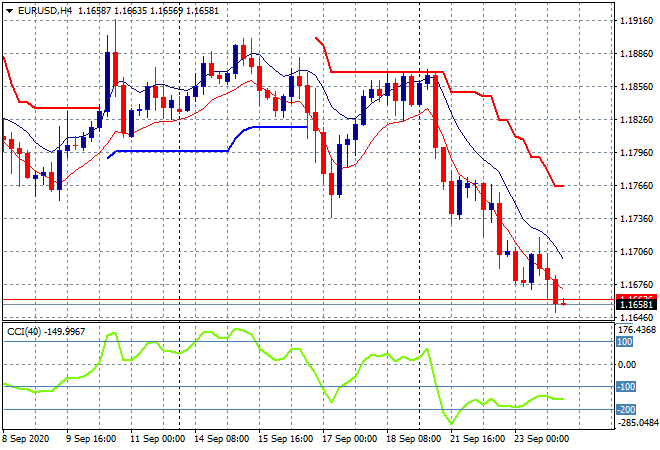
Task: Click the 11 Sep 00:00 time label
Action: point(157,439)
